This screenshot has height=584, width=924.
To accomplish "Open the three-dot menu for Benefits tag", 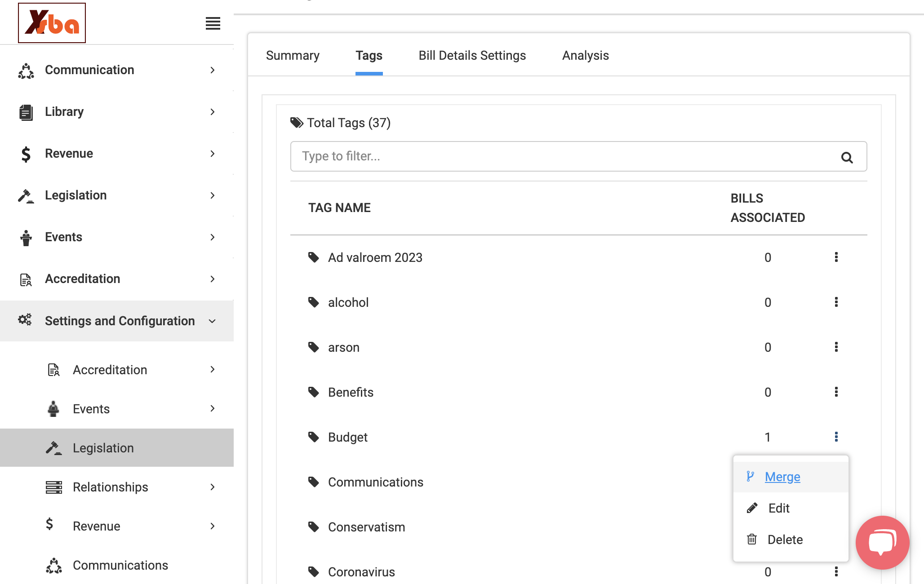I will [836, 392].
